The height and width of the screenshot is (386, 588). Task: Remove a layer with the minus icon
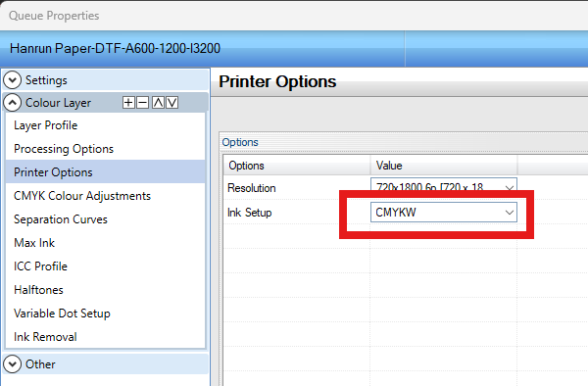pos(142,102)
